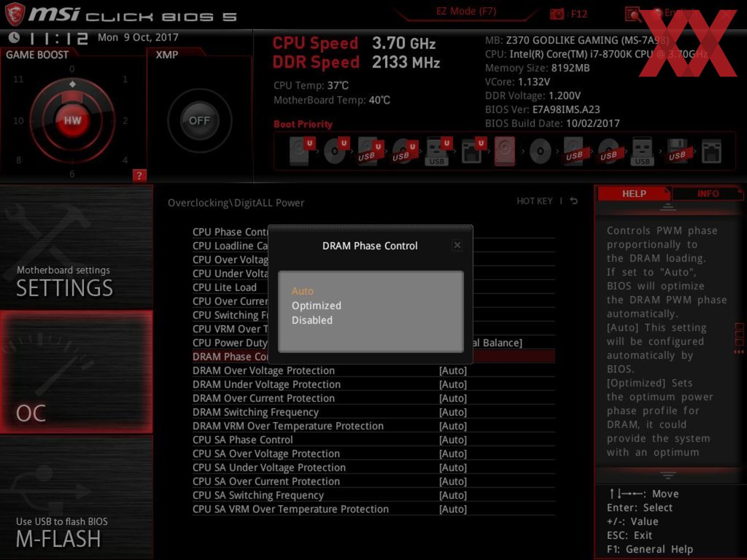The height and width of the screenshot is (560, 747).
Task: Open the BIOS search magnifier icon
Action: coord(633,14)
